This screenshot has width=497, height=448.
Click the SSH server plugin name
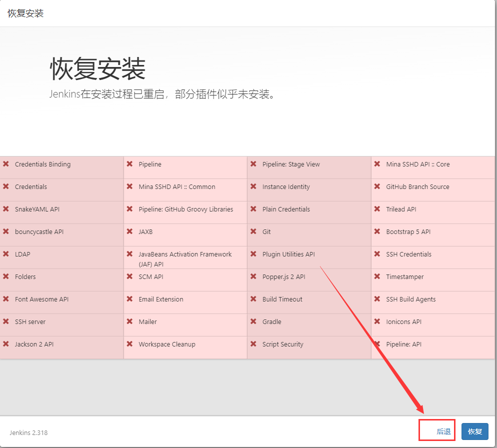[30, 322]
